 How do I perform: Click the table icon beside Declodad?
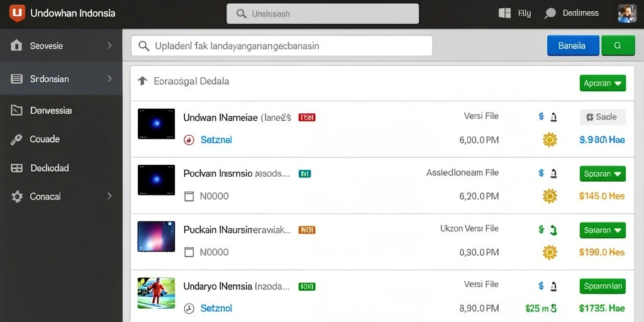coord(16,168)
